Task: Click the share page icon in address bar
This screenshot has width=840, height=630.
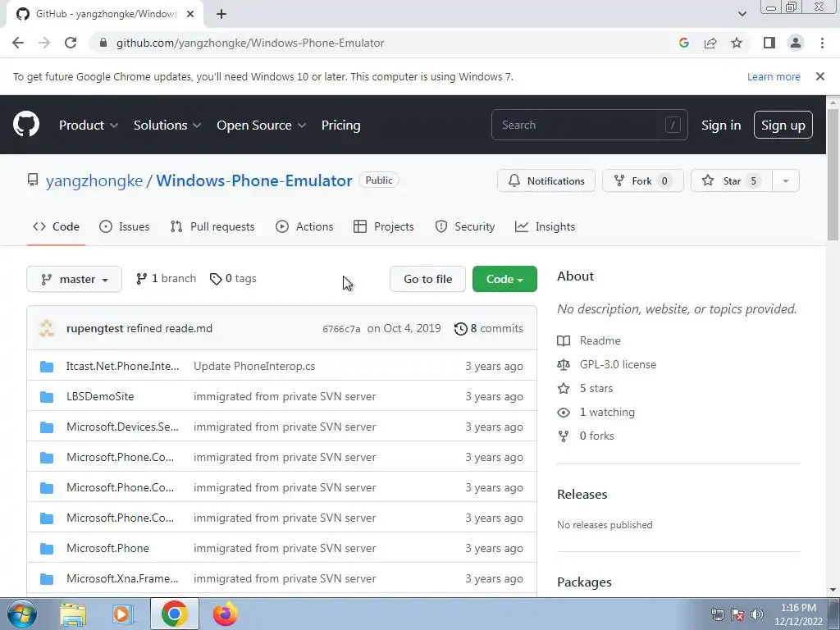Action: (710, 43)
